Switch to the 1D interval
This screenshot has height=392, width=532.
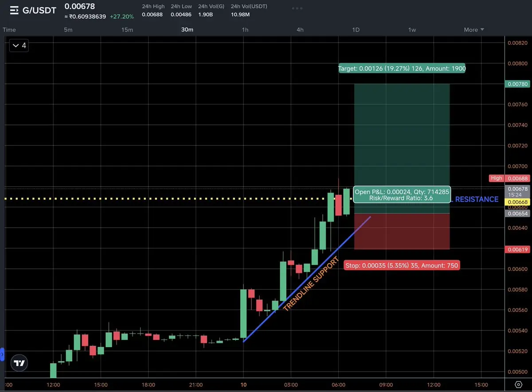pyautogui.click(x=356, y=30)
